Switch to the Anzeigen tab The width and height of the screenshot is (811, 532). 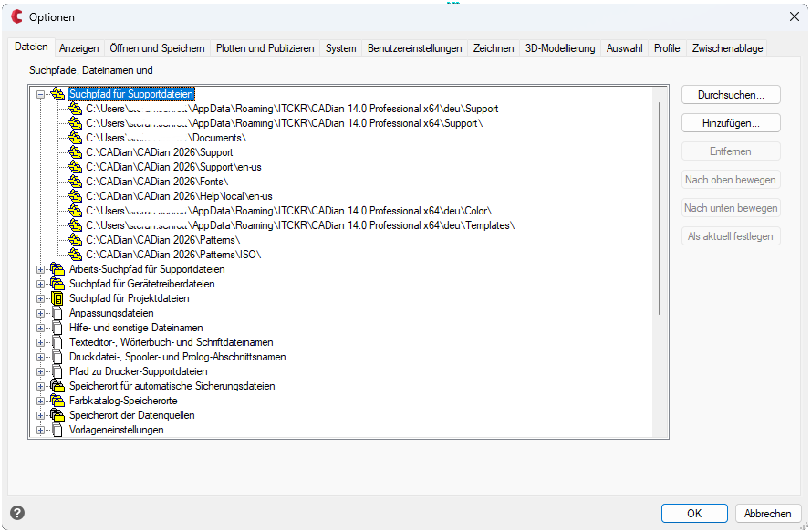(x=79, y=48)
